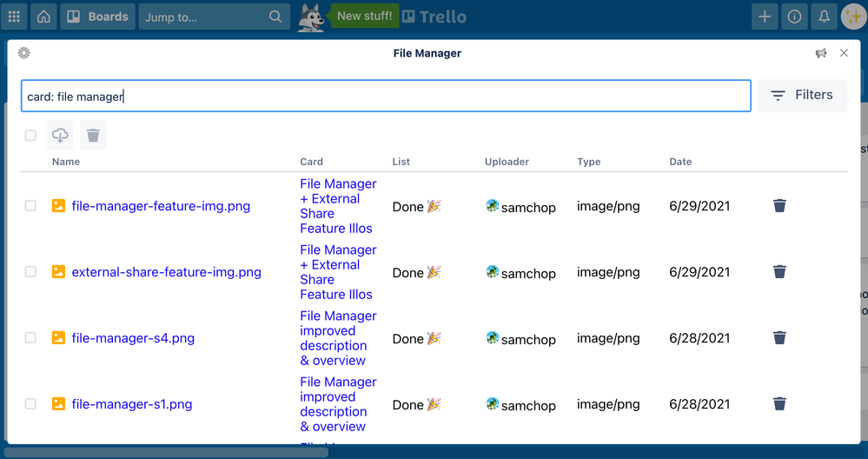Click image icon of external-share-feature-img.png
The image size is (868, 459).
[58, 272]
